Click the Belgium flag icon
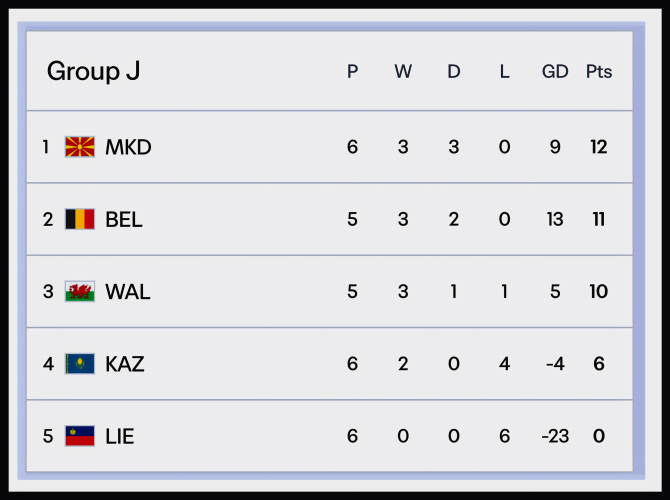This screenshot has height=500, width=670. pyautogui.click(x=80, y=219)
